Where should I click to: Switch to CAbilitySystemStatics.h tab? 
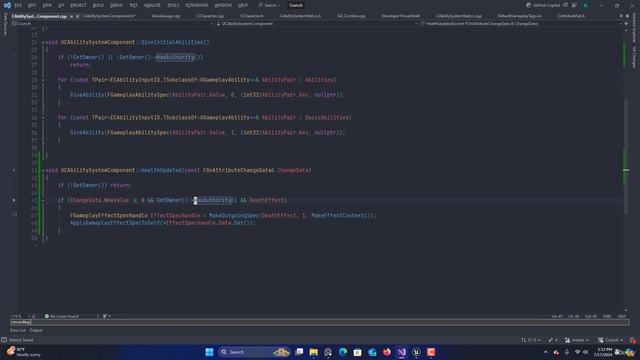300,16
